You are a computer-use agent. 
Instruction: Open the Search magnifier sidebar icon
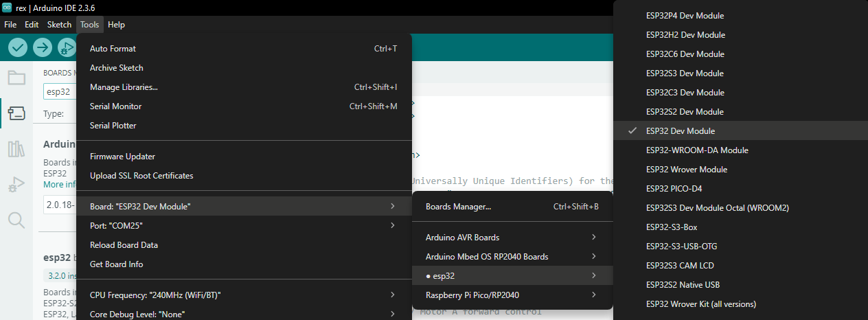[16, 220]
